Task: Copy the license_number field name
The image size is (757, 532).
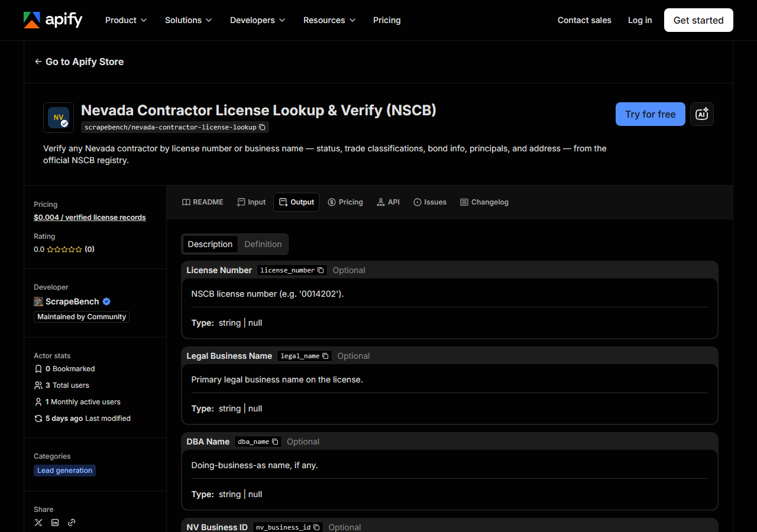Action: (321, 270)
